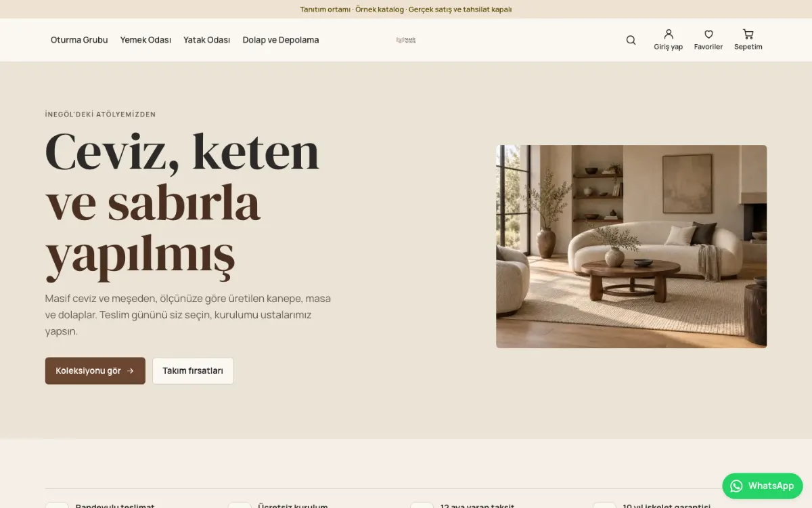Go to the Yatak Odası category
Screen dimensions: 812x508
(207, 40)
